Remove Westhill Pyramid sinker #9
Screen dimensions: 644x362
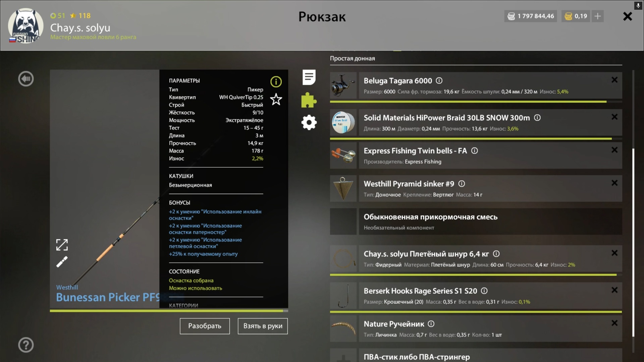pos(614,183)
